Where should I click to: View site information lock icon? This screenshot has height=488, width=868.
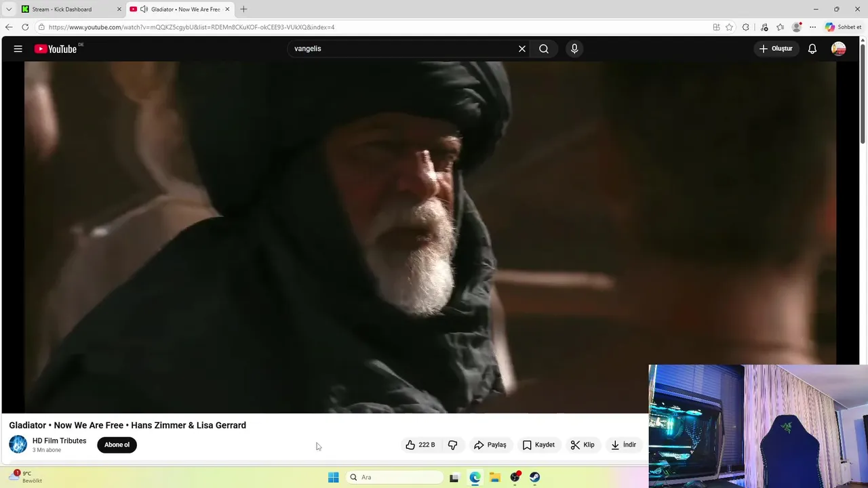coord(42,27)
